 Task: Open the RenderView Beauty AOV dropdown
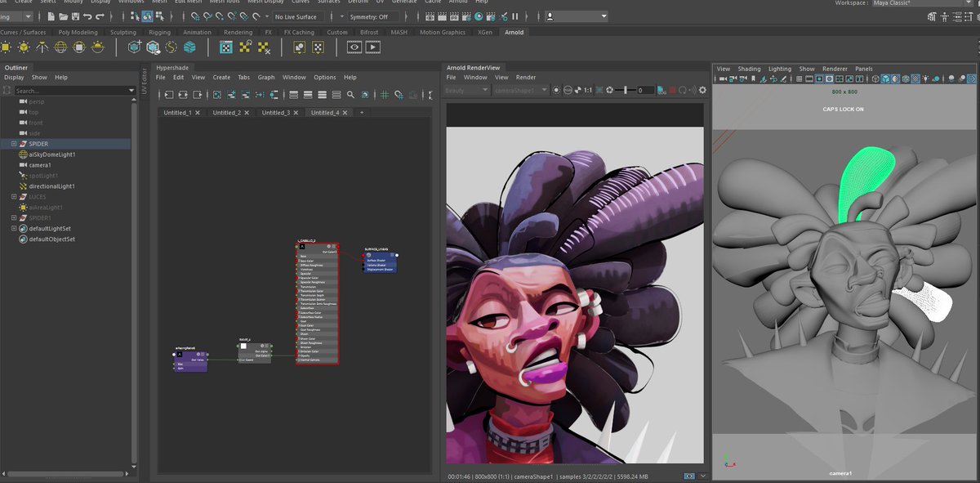coord(467,90)
